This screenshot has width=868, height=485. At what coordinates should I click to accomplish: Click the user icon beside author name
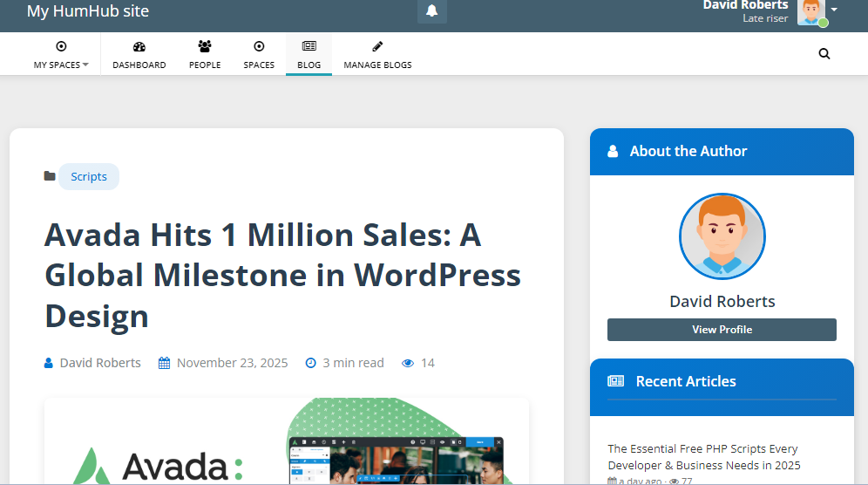[x=49, y=363]
